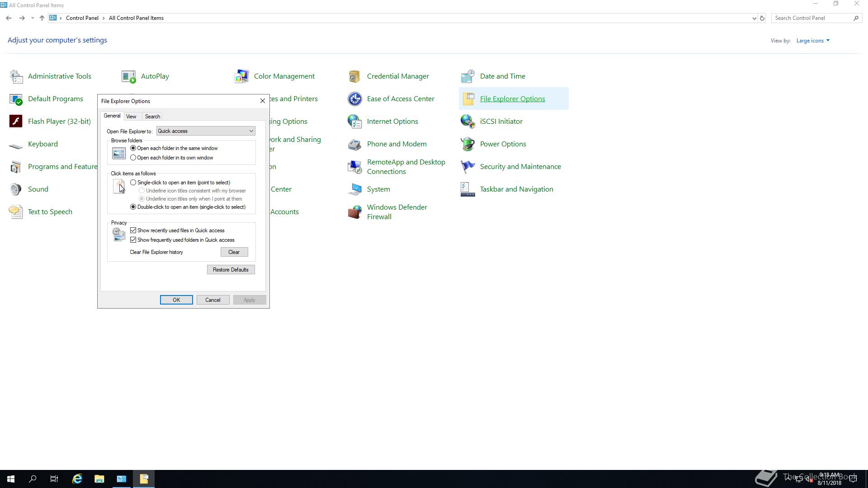Go up one level with Up arrow
The image size is (868, 488).
tap(42, 18)
